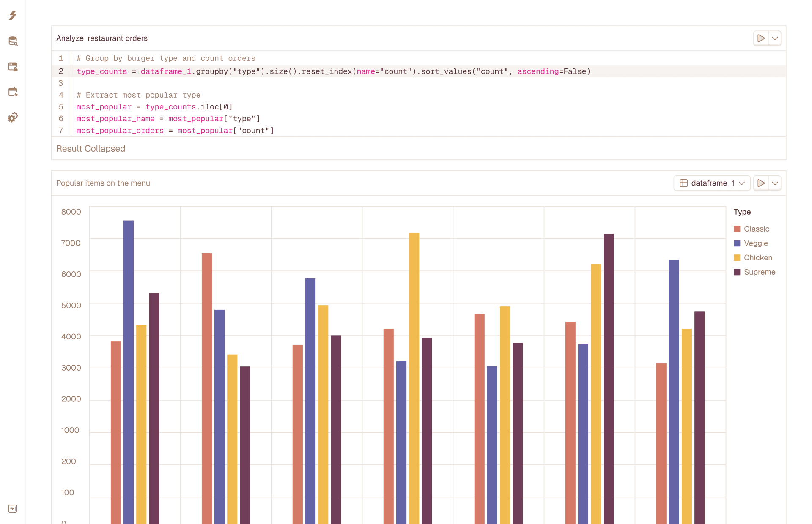Click the most_popular_orders assignment line
Screen dimensions: 812x524
pos(175,131)
